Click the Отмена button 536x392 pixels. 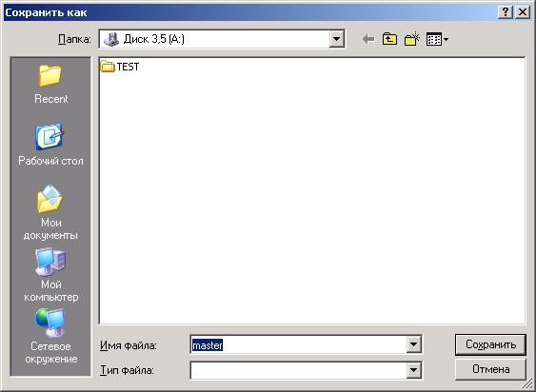coord(490,369)
